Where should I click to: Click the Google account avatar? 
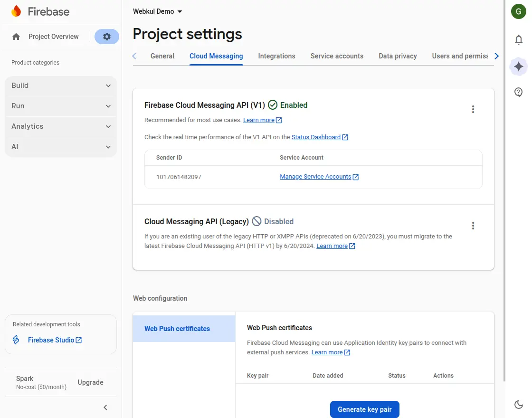click(519, 11)
